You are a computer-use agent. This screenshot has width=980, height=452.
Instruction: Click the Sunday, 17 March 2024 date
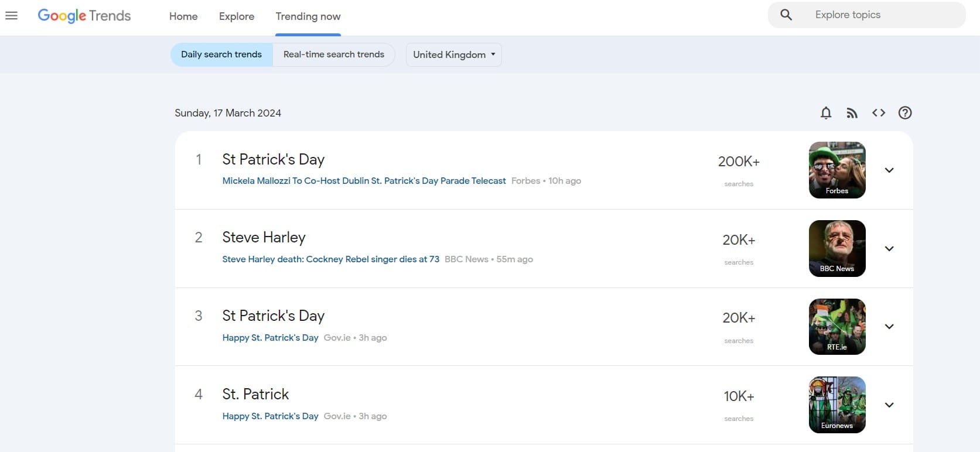[228, 113]
